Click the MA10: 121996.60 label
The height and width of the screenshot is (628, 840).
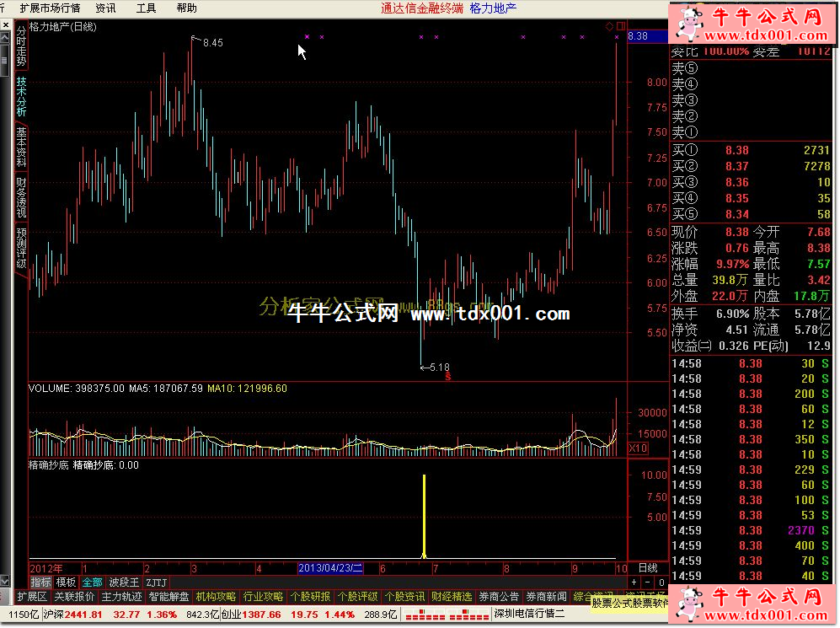247,389
